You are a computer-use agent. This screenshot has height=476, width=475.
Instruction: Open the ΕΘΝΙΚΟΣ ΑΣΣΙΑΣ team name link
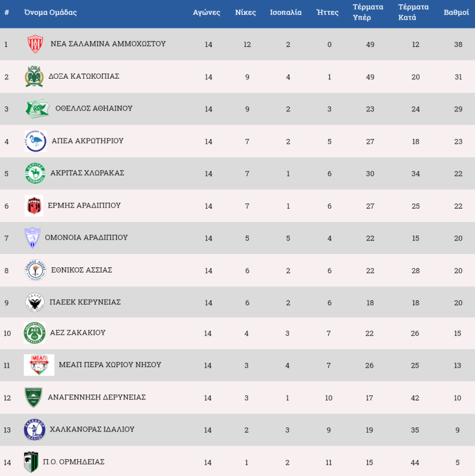(82, 270)
